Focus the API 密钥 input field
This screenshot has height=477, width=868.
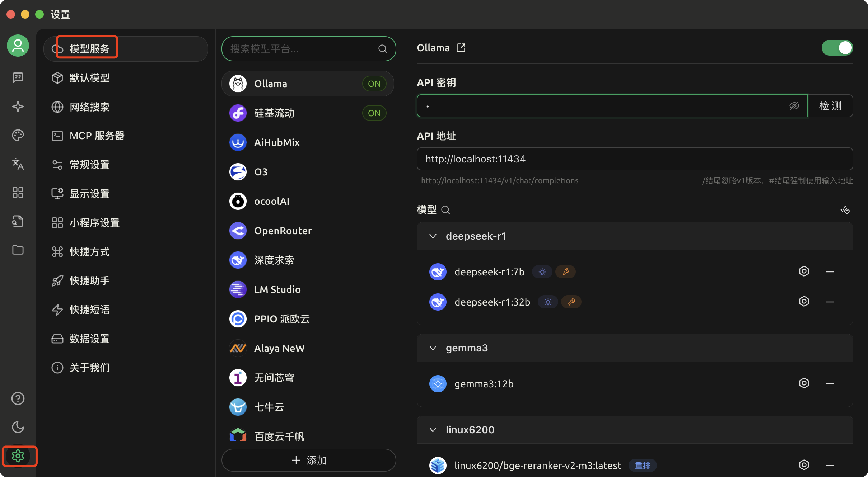click(x=612, y=106)
